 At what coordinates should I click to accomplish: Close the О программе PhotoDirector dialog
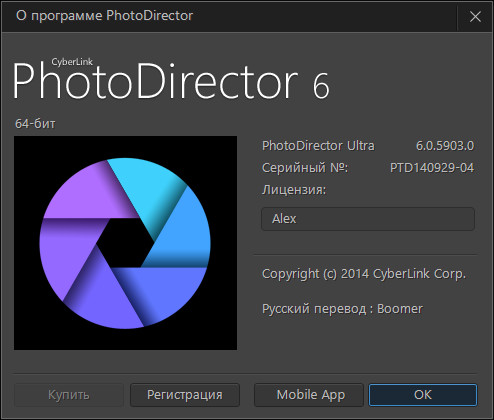click(475, 16)
